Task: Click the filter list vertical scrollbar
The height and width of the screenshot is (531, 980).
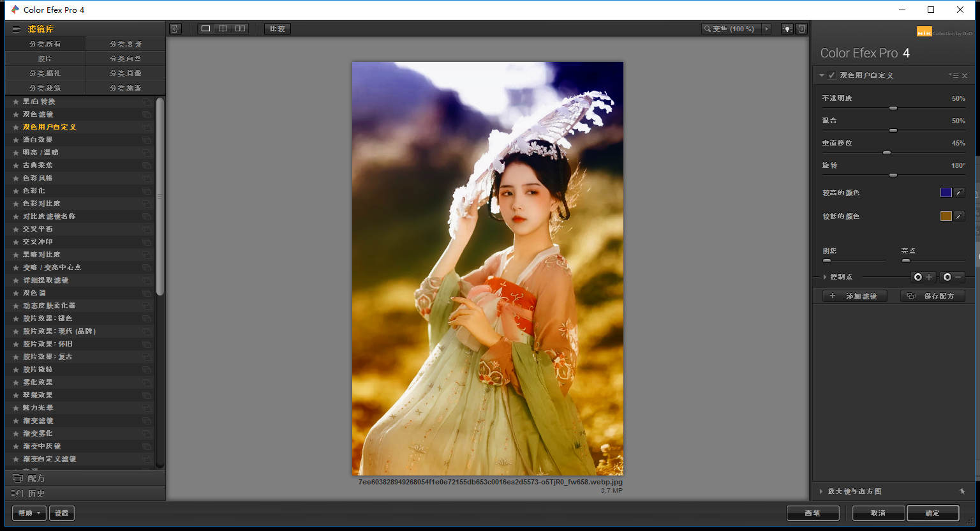Action: pos(160,197)
